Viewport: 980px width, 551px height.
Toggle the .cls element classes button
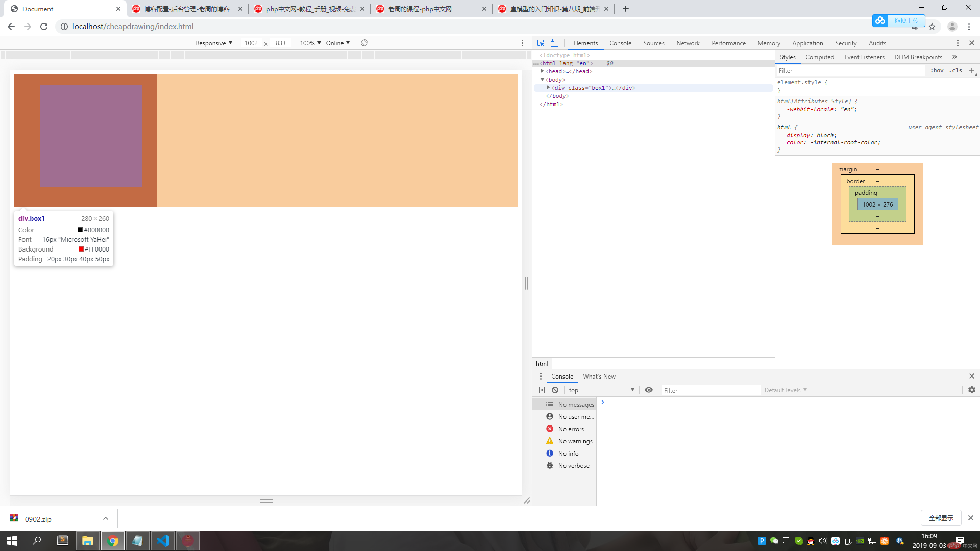click(956, 71)
